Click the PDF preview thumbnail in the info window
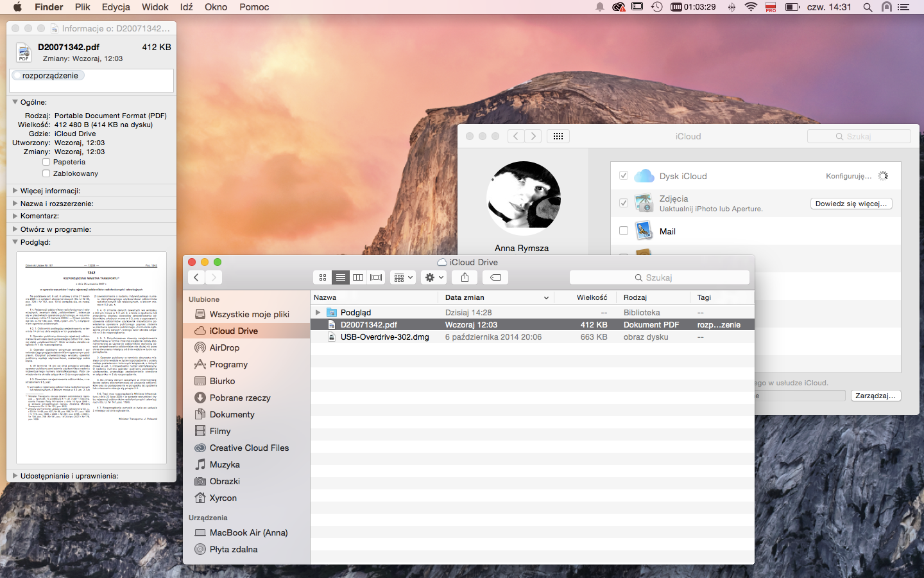This screenshot has width=924, height=578. tap(91, 357)
